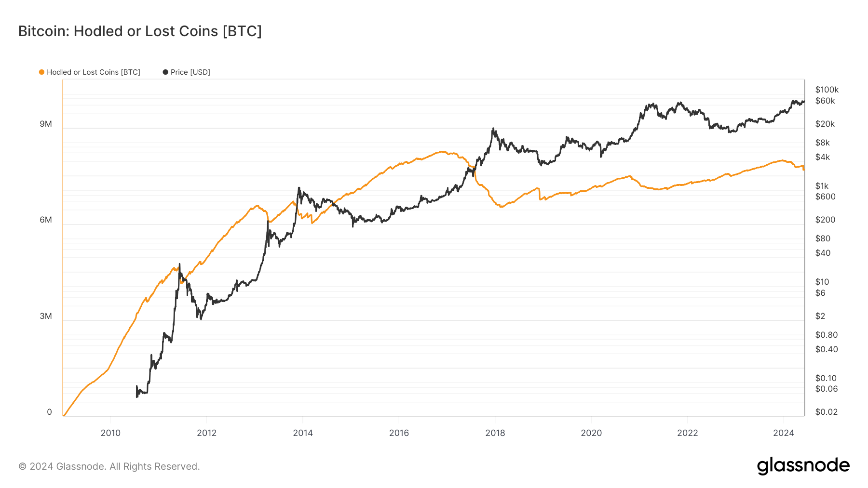Viewport: 868px width, 488px height.
Task: Click the Glassnode copyright notice text
Action: (109, 466)
